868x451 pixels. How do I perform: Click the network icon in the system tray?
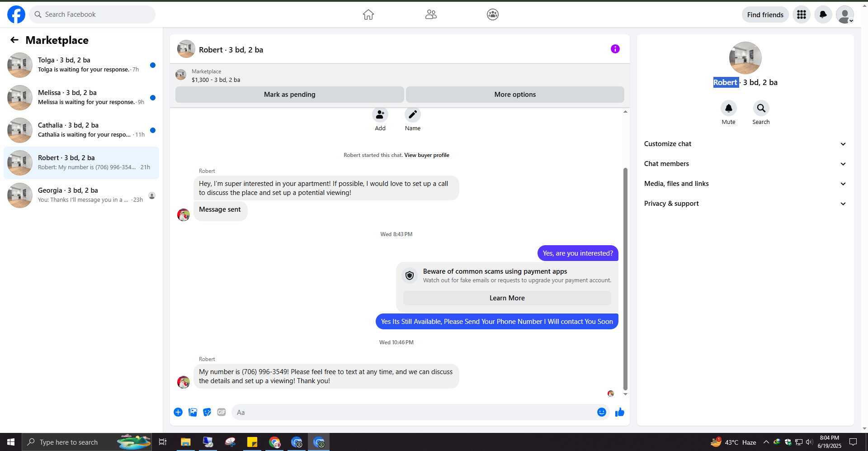(799, 442)
